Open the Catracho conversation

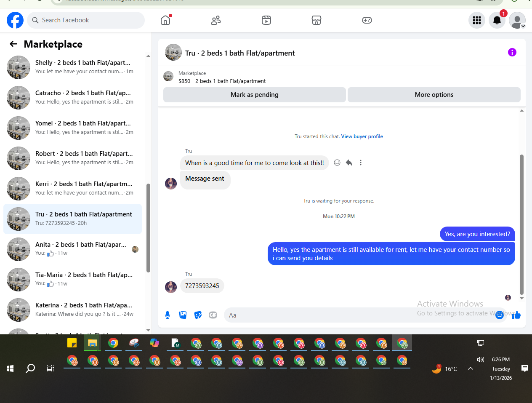click(x=72, y=98)
